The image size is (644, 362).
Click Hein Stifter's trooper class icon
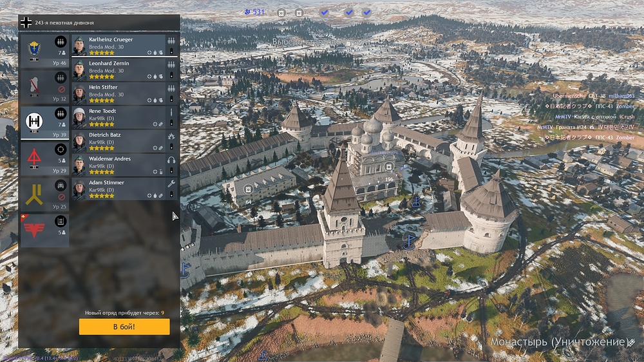point(171,88)
